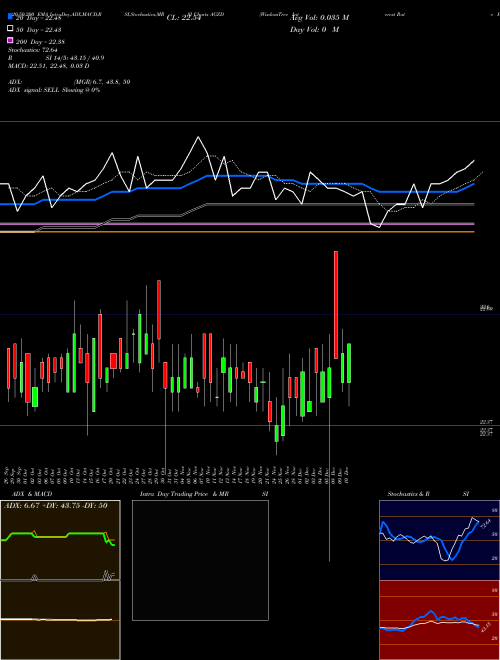Click the blue 20 Day legend swatch
The height and width of the screenshot is (660, 500).
pos(10,16)
